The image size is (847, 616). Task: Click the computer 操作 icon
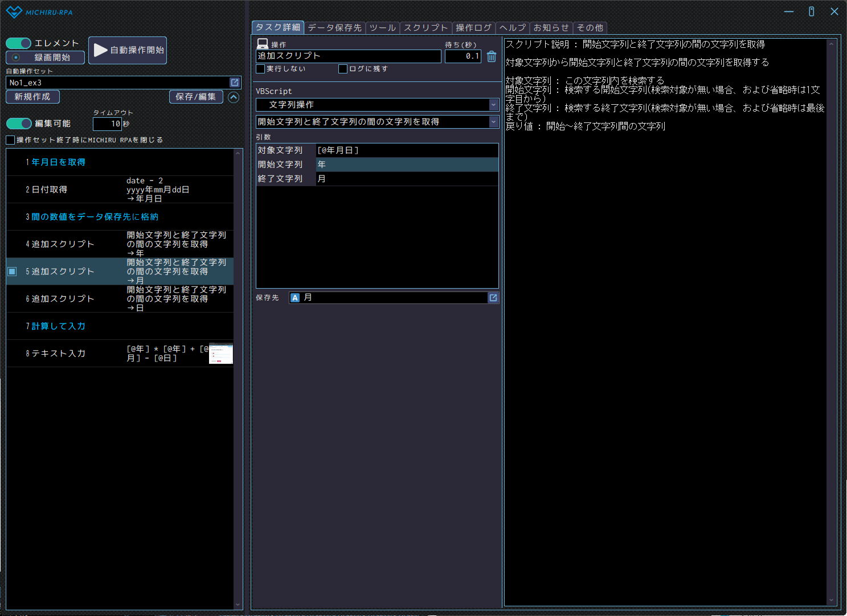[x=263, y=44]
